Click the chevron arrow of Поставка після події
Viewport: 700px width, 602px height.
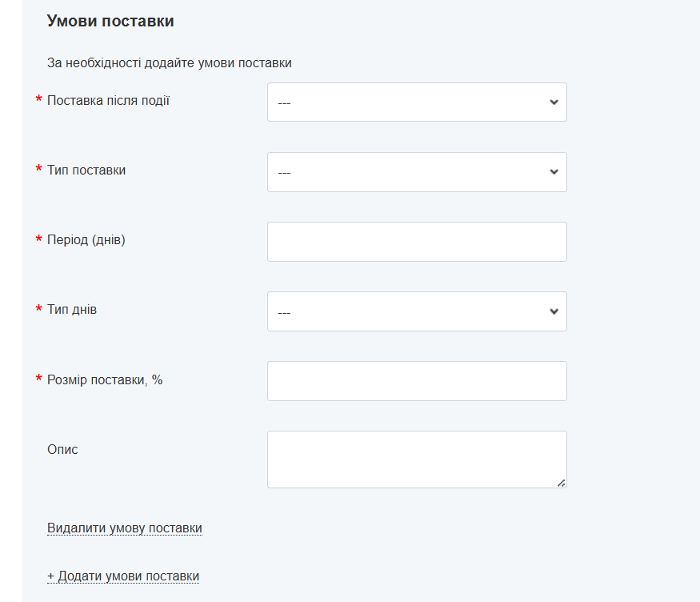(x=554, y=102)
